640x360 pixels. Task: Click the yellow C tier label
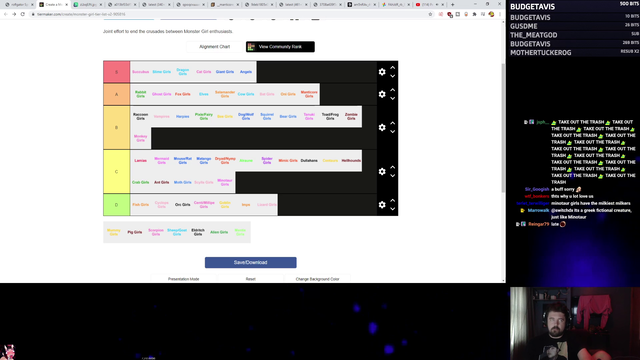pos(117,171)
